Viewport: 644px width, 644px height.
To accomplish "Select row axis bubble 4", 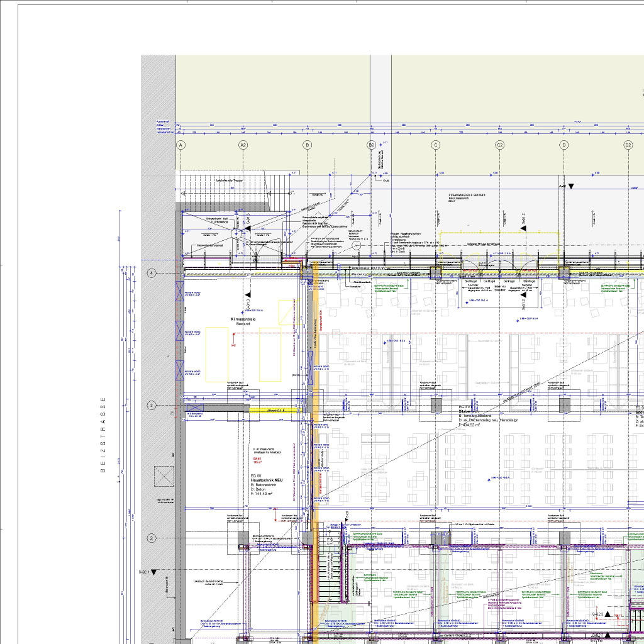I will (151, 273).
